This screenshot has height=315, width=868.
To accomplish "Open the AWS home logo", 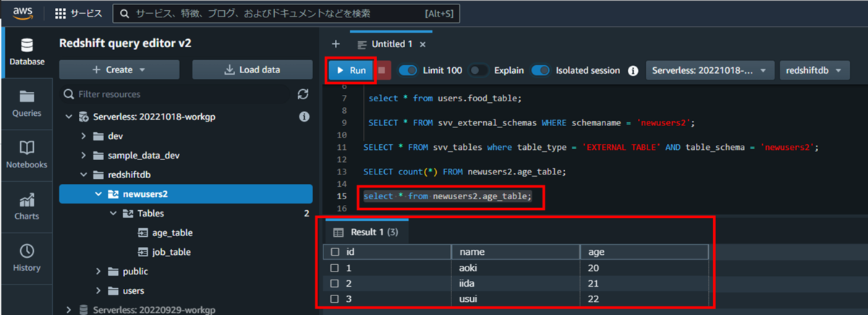I will (x=25, y=12).
